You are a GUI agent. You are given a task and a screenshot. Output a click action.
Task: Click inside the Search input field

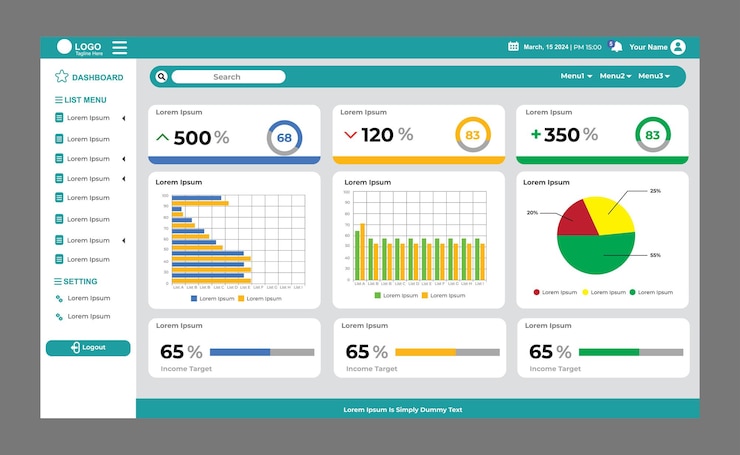point(228,76)
